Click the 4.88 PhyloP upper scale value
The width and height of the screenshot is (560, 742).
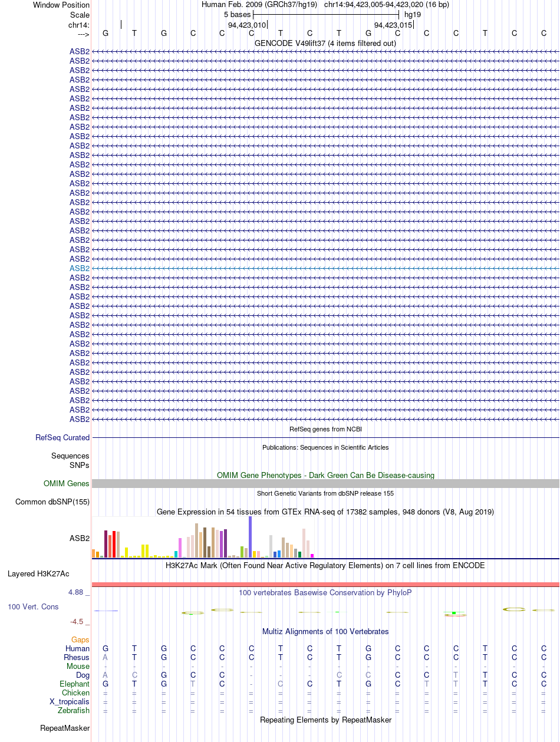pyautogui.click(x=80, y=592)
